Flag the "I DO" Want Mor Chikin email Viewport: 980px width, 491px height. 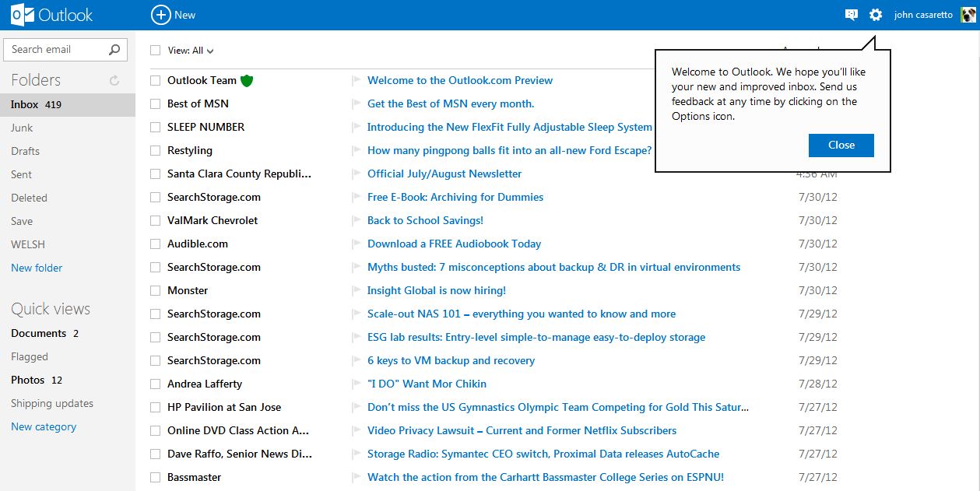click(x=357, y=384)
